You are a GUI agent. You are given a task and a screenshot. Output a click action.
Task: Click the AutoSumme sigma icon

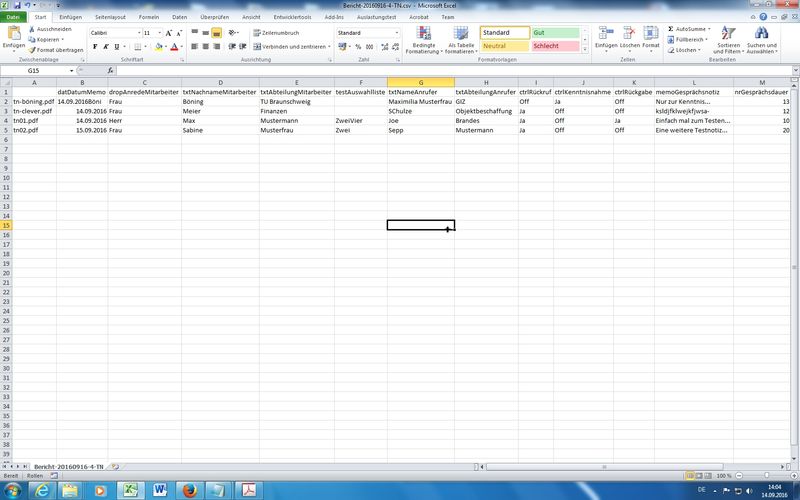tap(669, 29)
